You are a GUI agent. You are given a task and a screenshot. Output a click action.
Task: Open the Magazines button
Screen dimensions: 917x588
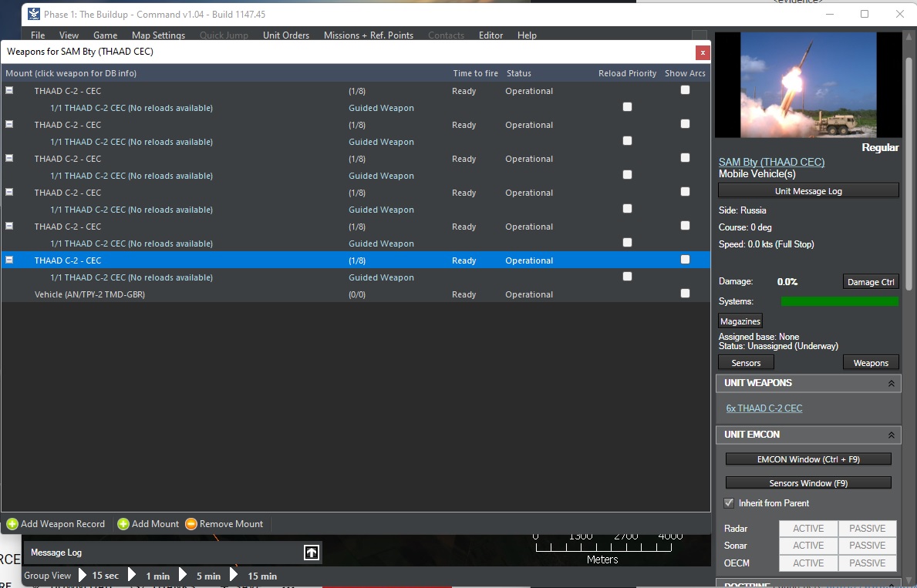[740, 321]
